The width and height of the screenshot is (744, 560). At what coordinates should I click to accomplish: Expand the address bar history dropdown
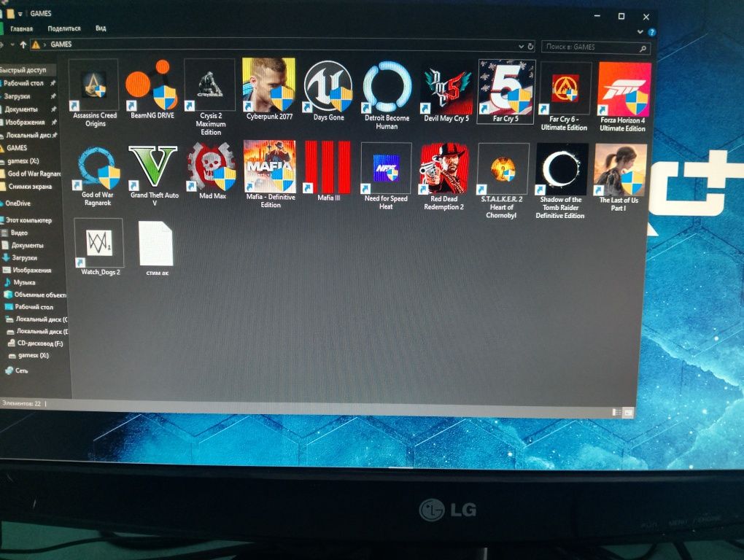pyautogui.click(x=521, y=47)
